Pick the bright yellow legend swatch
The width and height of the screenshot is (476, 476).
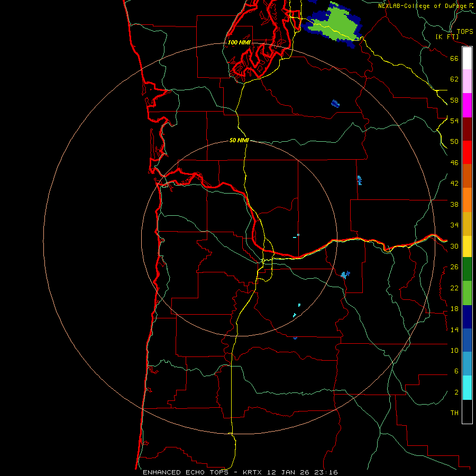point(467,246)
